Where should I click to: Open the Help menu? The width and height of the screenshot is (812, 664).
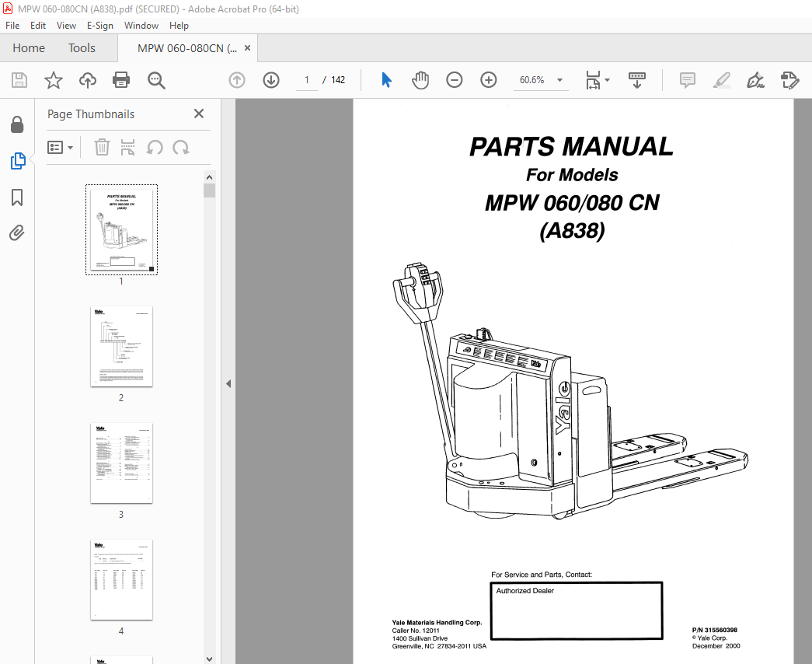[x=179, y=26]
